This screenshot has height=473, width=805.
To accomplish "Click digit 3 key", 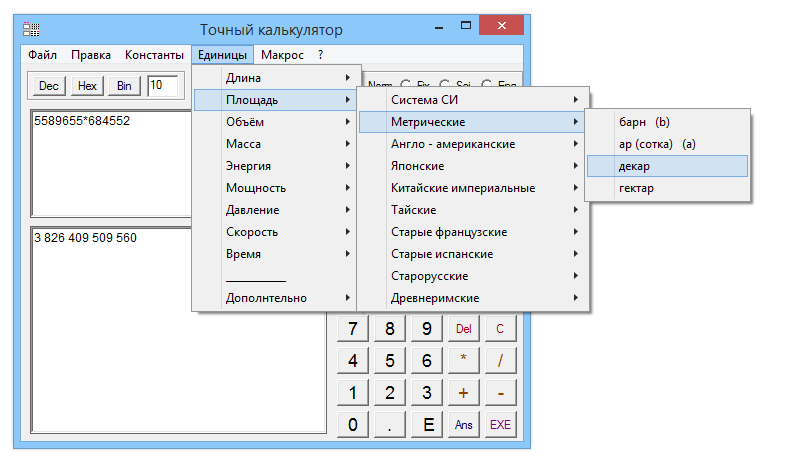I will [x=427, y=393].
